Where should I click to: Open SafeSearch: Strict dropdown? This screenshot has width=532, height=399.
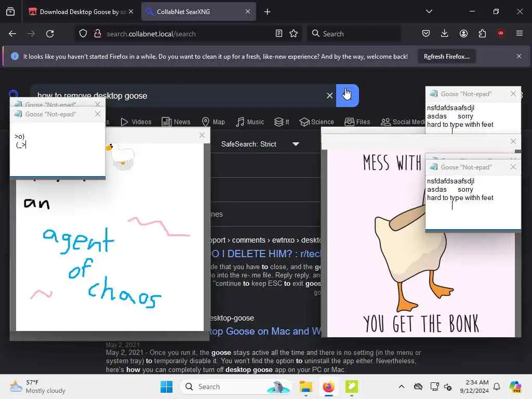(x=260, y=144)
